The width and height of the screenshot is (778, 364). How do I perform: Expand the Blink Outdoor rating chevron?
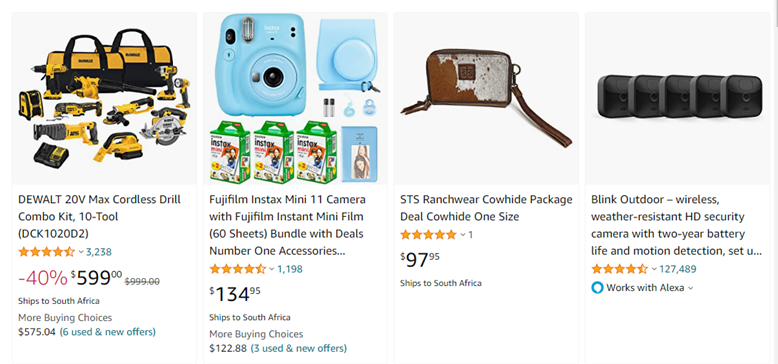654,270
